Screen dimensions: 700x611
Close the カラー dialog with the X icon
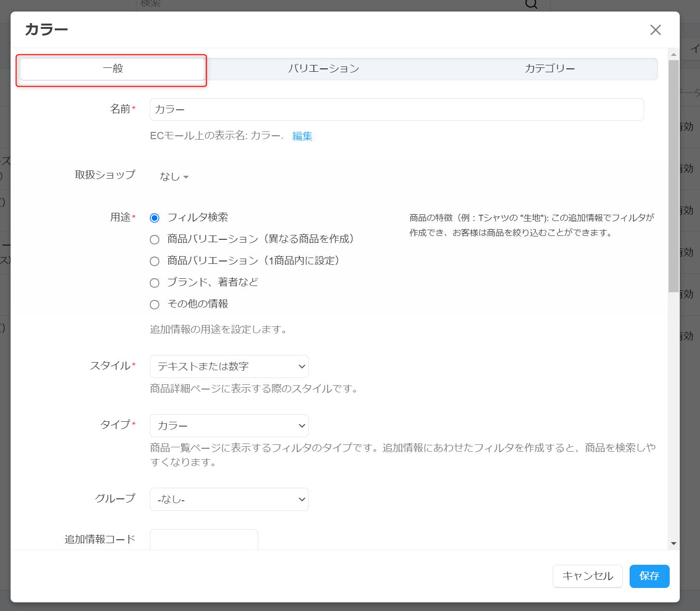(x=655, y=30)
